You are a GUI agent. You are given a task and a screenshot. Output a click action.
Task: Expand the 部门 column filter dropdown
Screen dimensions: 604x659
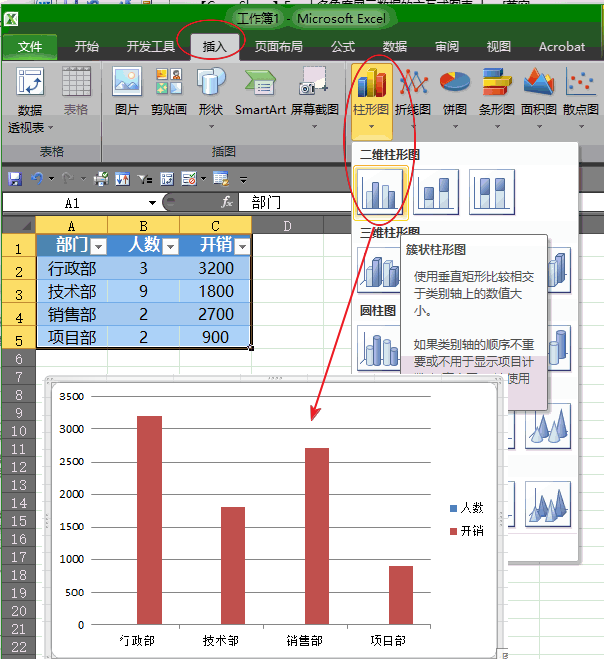(x=98, y=246)
